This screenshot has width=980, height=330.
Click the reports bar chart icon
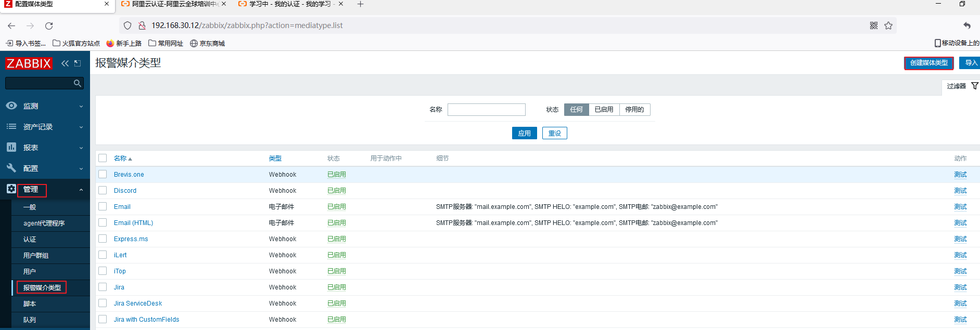[11, 147]
